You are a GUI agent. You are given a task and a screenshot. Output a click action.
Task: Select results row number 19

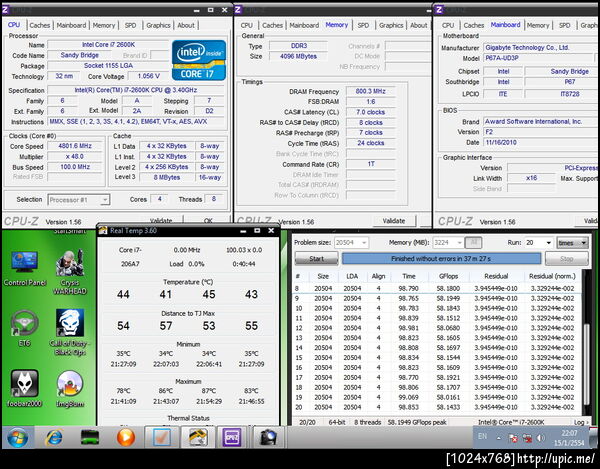[x=436, y=397]
